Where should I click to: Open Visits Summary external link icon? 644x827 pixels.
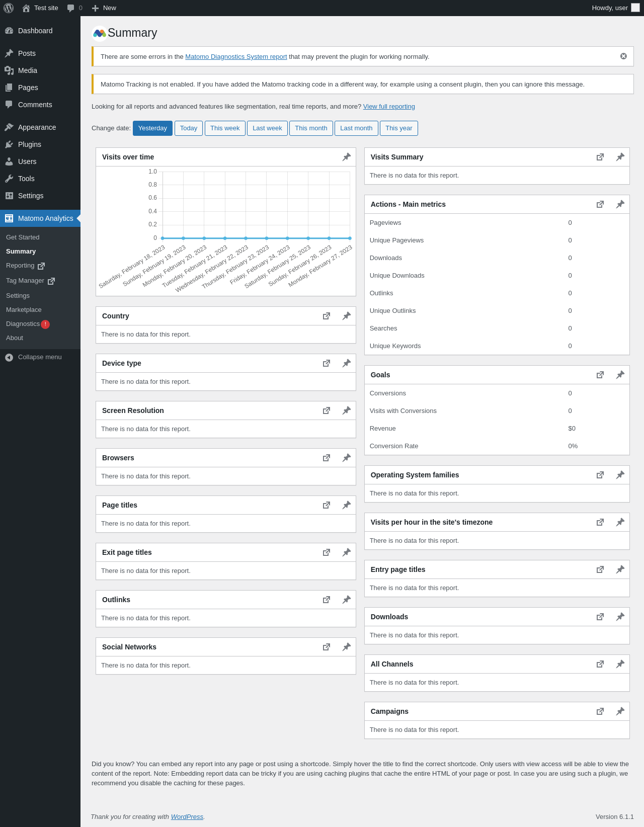(600, 157)
